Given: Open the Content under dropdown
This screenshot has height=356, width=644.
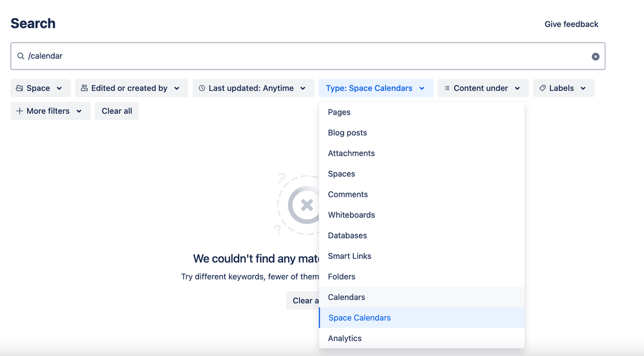Looking at the screenshot, I should coord(483,88).
